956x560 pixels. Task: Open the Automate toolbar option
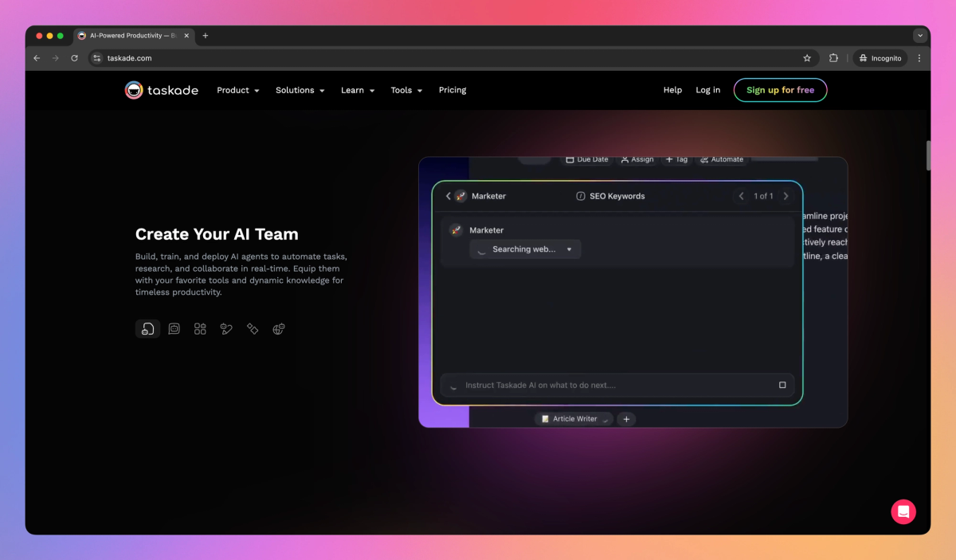722,159
